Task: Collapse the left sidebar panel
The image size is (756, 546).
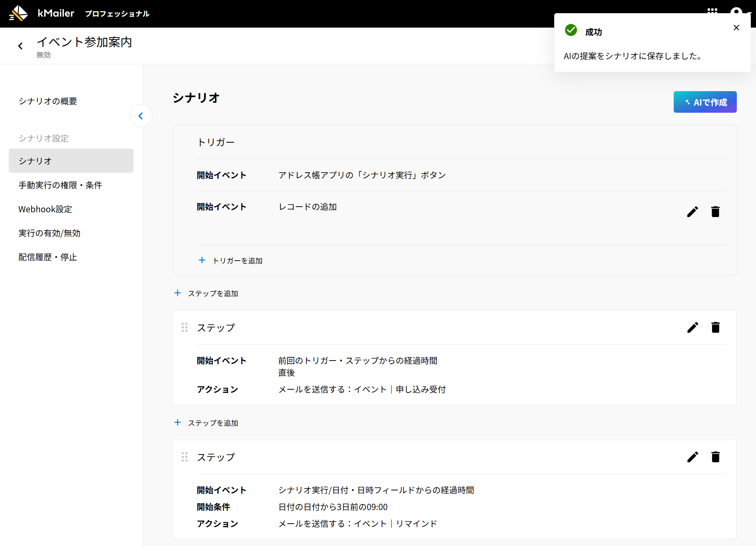Action: click(x=141, y=116)
